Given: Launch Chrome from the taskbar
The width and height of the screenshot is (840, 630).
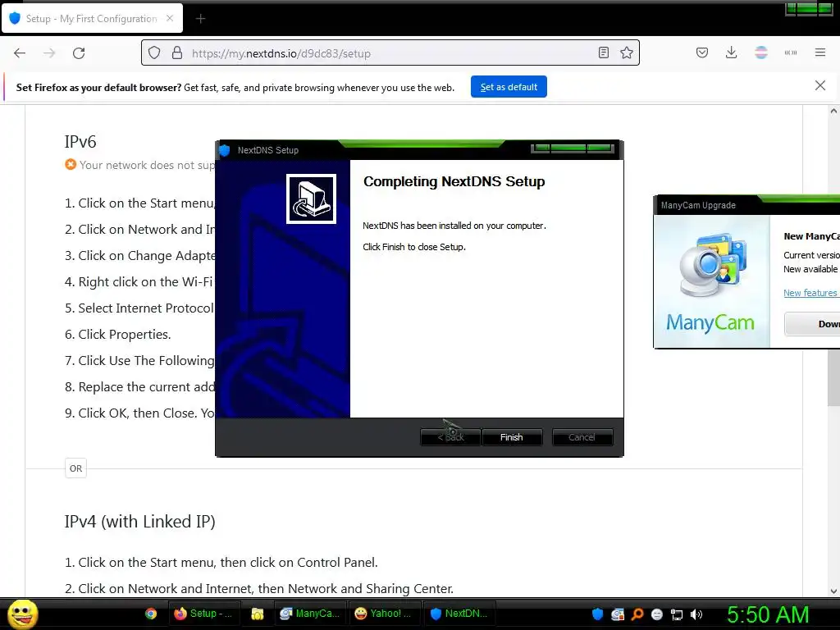Looking at the screenshot, I should pyautogui.click(x=151, y=614).
